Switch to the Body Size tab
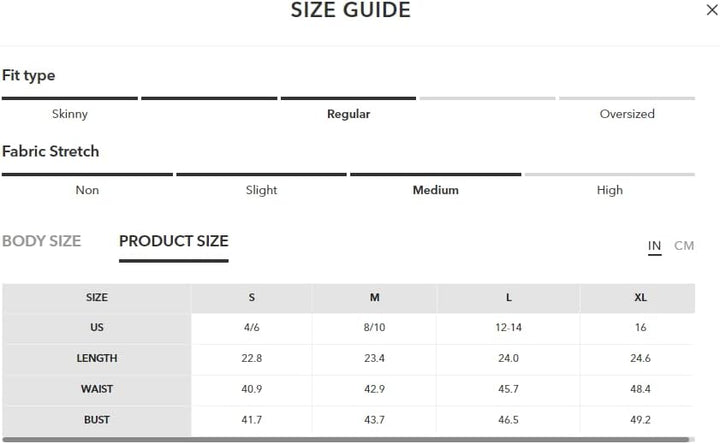 (x=42, y=241)
